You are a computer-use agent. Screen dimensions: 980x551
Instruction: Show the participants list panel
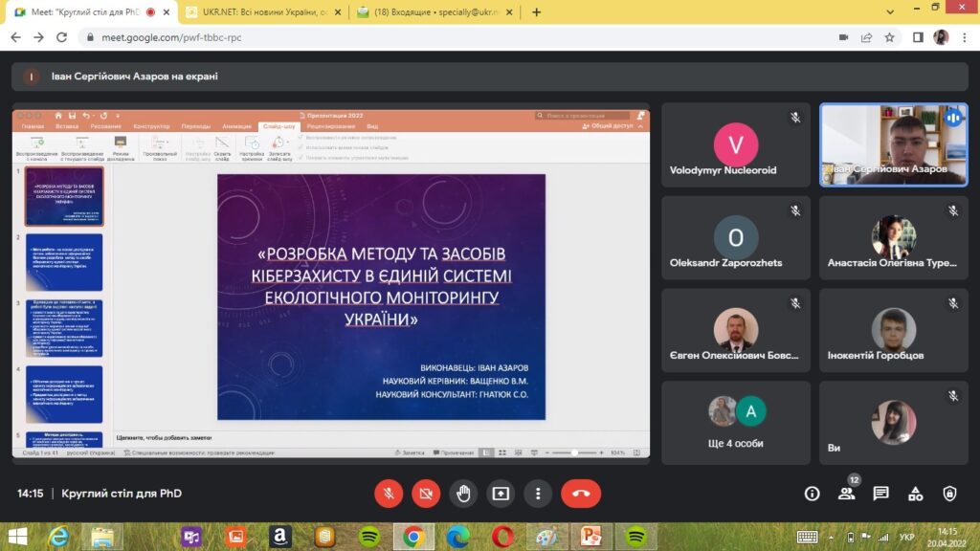(846, 494)
